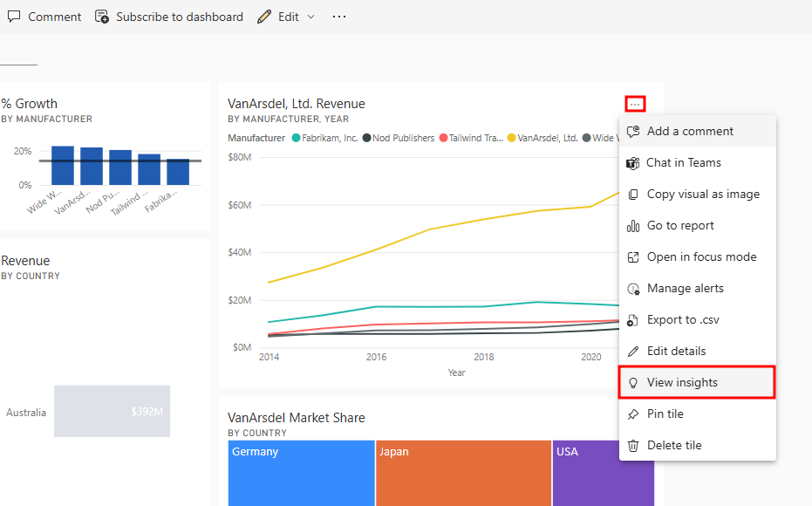Click the View insights lightbulb icon

click(x=633, y=383)
